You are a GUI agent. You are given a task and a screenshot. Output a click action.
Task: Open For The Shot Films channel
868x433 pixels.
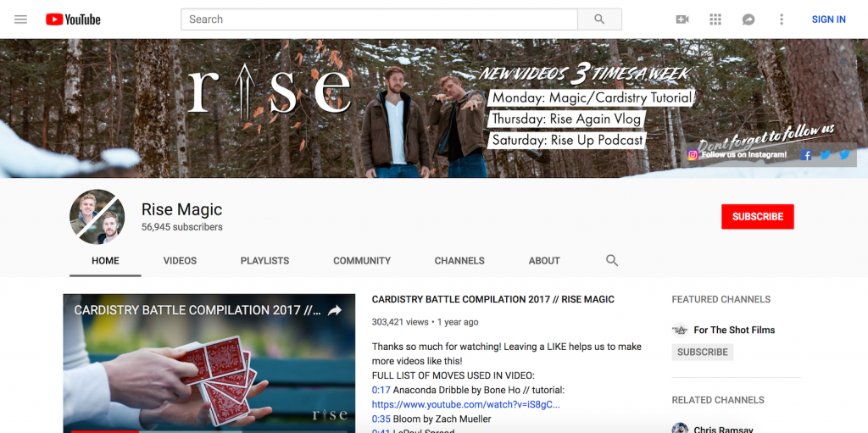point(734,330)
